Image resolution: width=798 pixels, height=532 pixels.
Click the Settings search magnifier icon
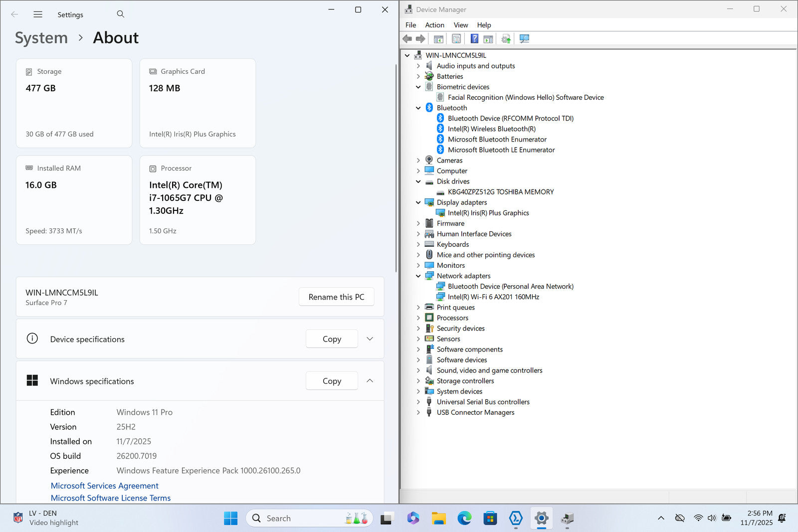click(x=120, y=14)
